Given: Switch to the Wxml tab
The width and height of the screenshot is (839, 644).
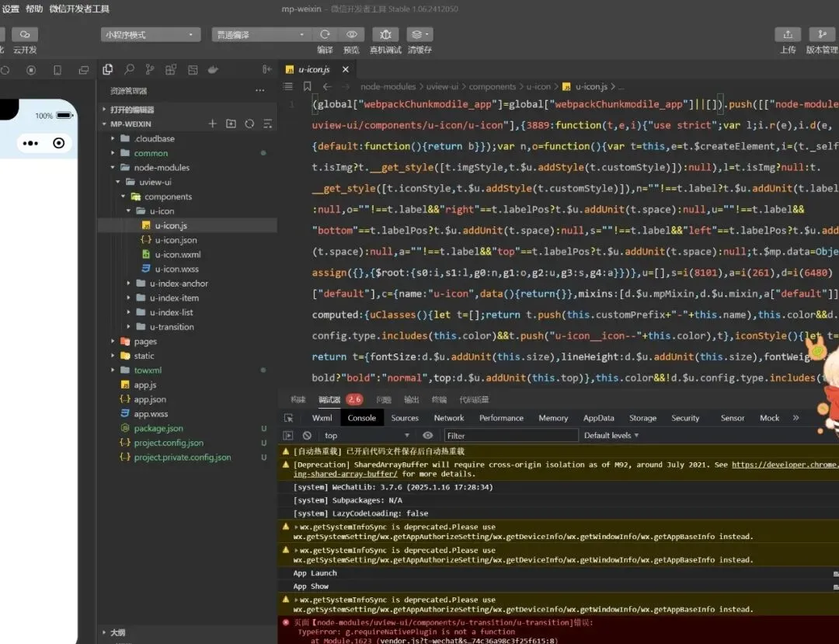Looking at the screenshot, I should (322, 418).
